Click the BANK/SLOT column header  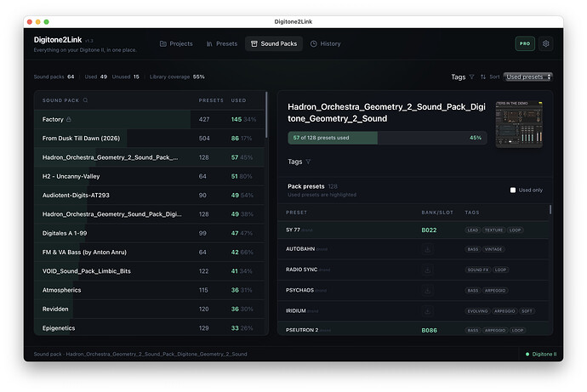[x=437, y=213]
